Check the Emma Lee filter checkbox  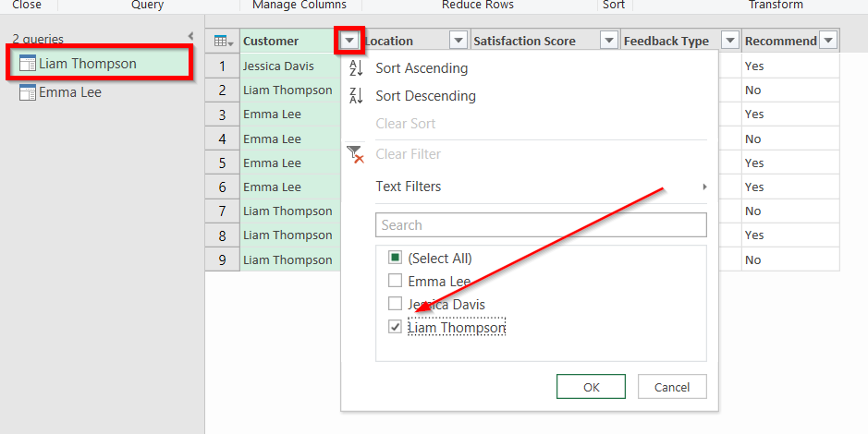coord(395,281)
